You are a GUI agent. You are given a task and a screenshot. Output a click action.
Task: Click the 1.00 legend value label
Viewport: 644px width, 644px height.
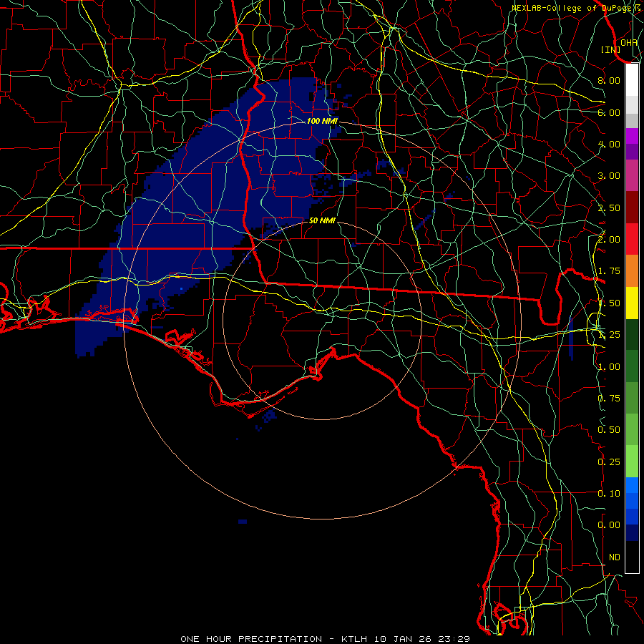[x=609, y=367]
